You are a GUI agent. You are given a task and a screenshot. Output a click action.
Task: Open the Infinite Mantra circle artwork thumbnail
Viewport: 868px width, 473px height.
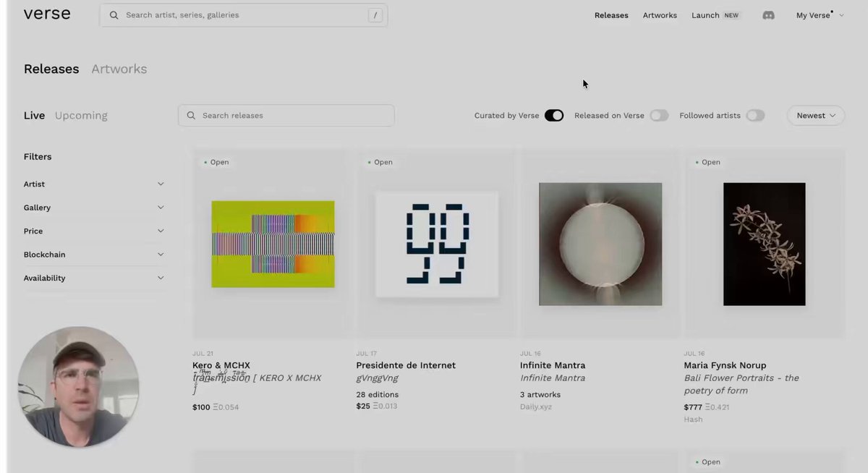[x=600, y=244]
